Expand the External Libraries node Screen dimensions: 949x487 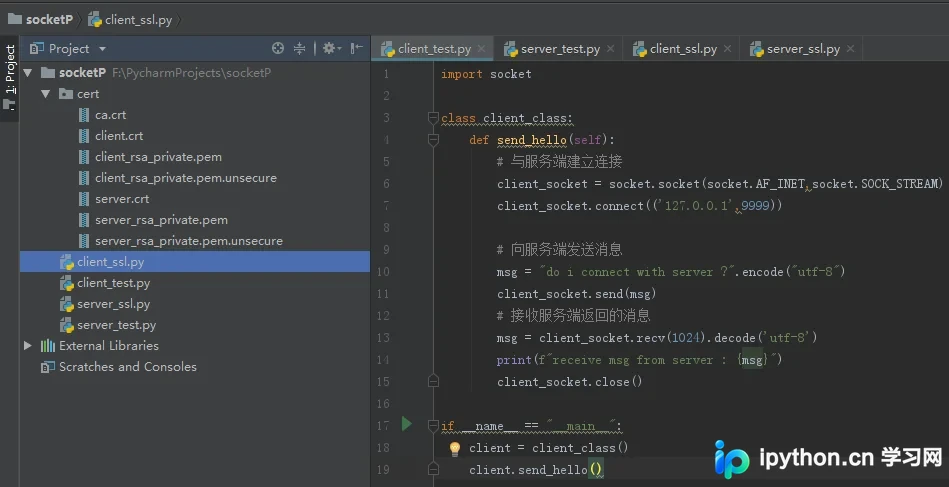tap(28, 345)
